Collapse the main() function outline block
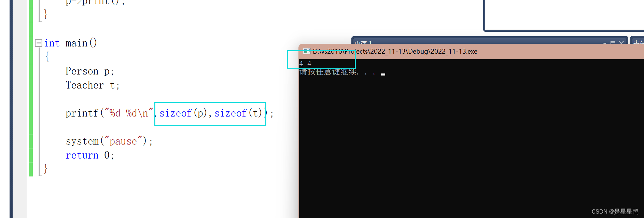Image resolution: width=644 pixels, height=218 pixels. tap(39, 43)
